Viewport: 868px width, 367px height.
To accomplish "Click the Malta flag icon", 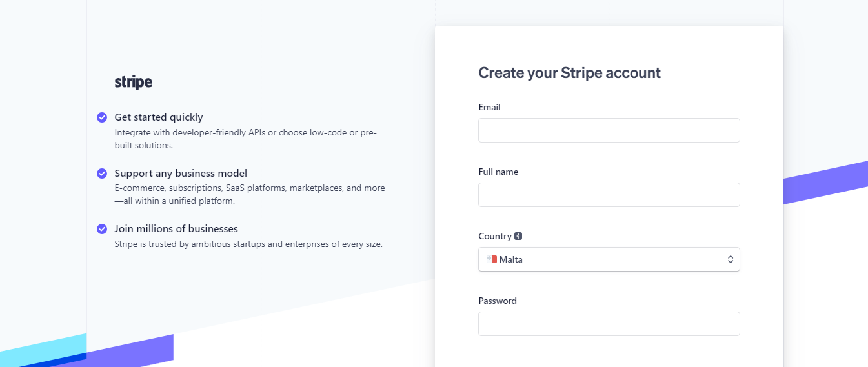I will [x=492, y=259].
